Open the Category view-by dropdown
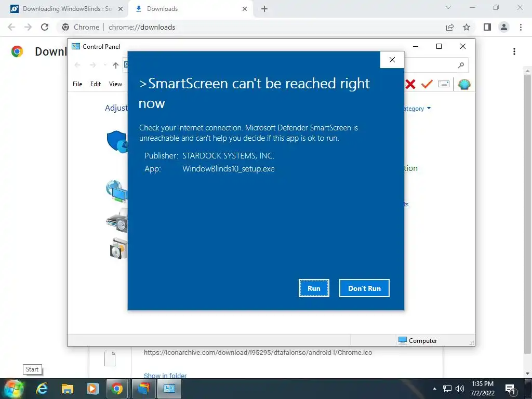 click(x=417, y=109)
